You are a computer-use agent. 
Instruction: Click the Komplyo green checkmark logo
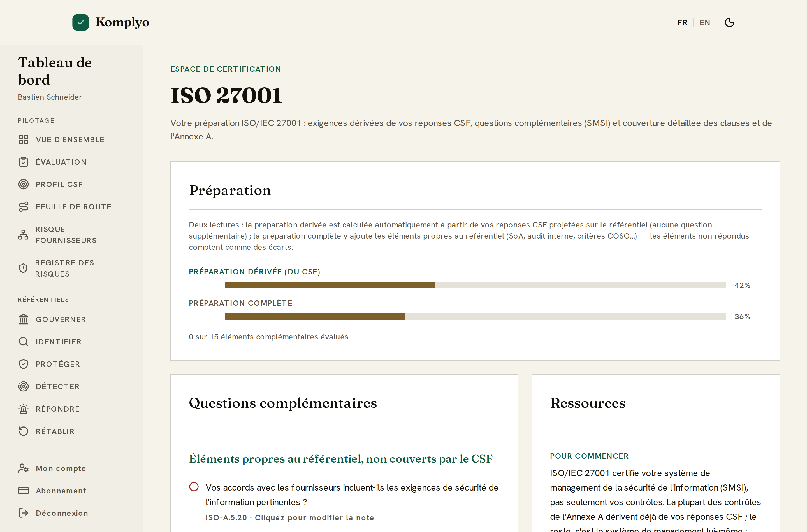pyautogui.click(x=80, y=22)
